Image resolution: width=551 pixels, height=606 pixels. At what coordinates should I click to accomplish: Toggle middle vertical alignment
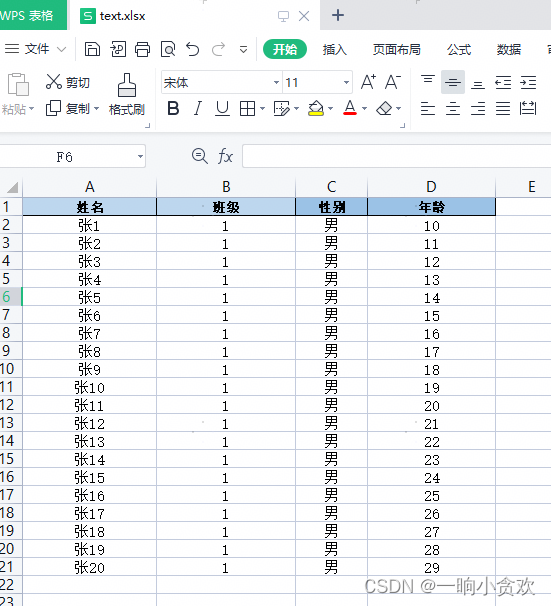click(x=453, y=82)
